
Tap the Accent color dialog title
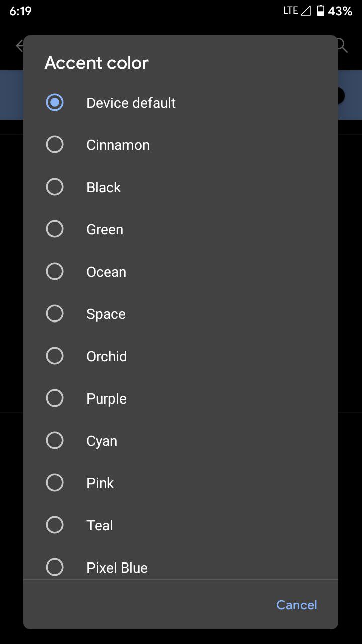97,63
